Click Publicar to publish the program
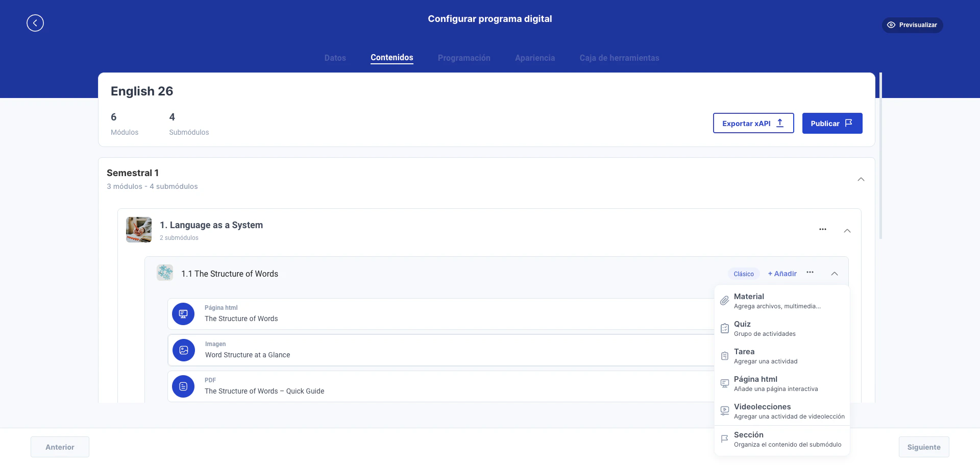The height and width of the screenshot is (465, 980). tap(832, 123)
